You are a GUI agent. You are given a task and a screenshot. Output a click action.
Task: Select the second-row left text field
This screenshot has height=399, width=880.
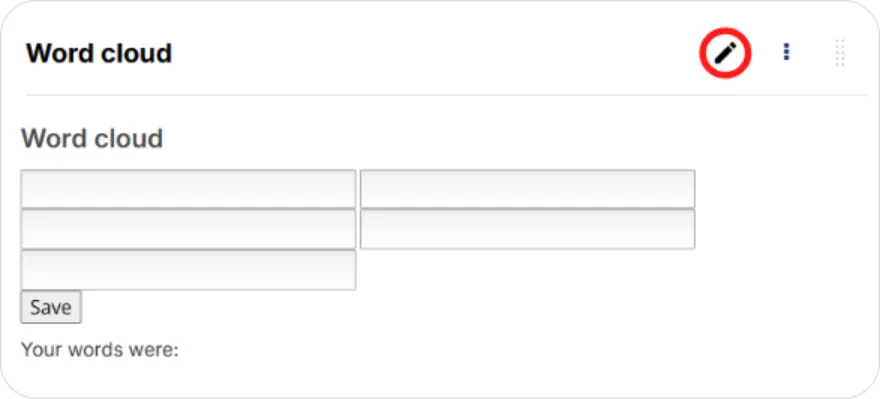point(189,229)
